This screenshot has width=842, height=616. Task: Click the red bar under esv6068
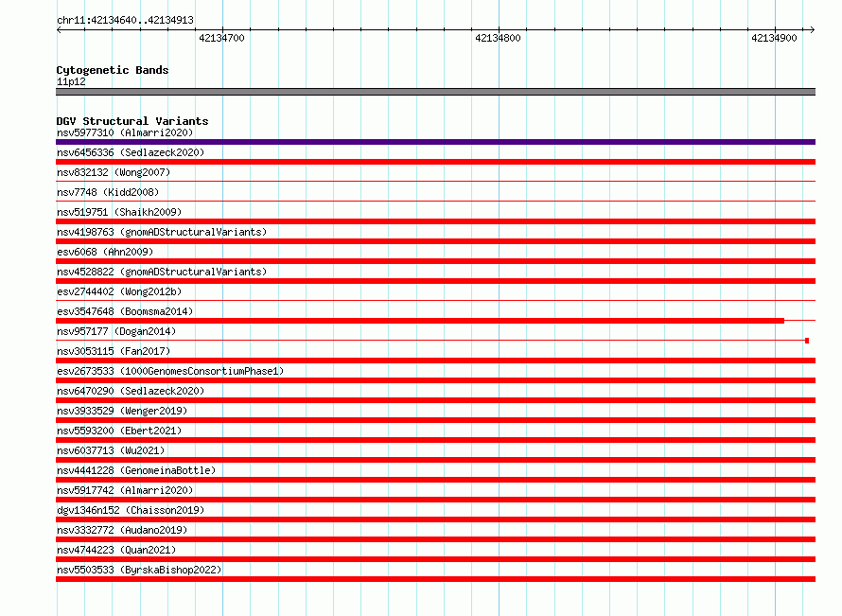435,261
